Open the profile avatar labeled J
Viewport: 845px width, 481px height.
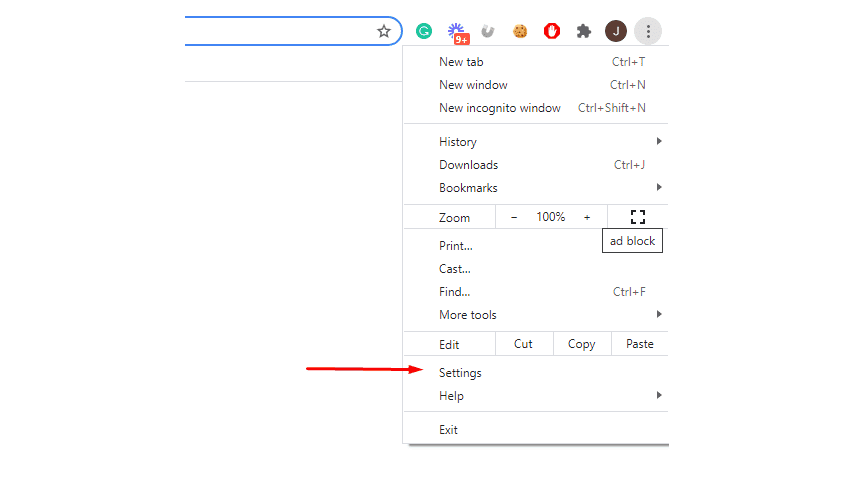tap(615, 31)
